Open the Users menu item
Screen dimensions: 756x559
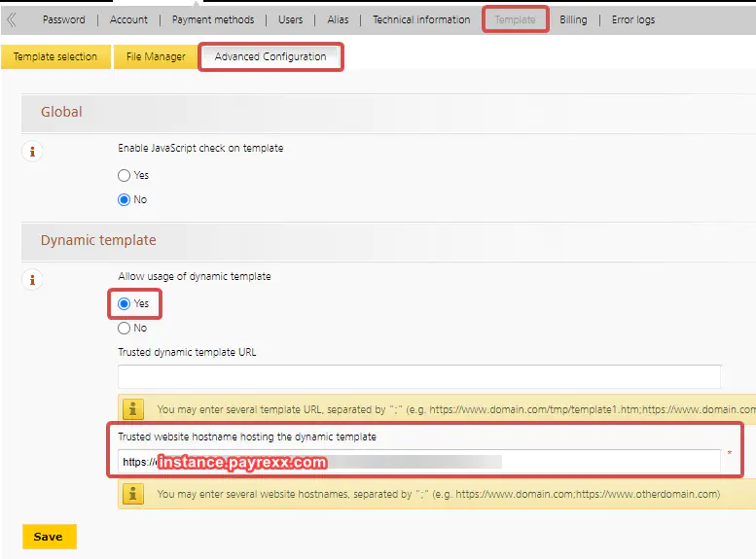tap(290, 19)
